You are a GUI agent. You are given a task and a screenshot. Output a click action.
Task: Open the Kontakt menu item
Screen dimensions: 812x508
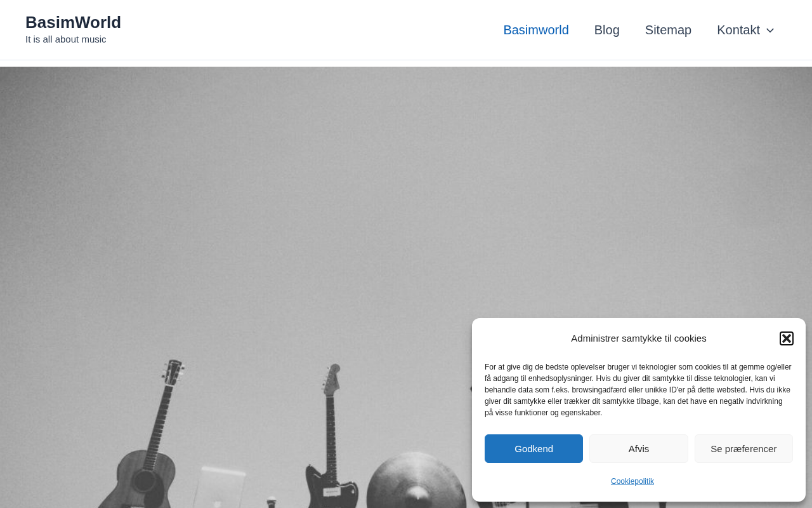738,30
